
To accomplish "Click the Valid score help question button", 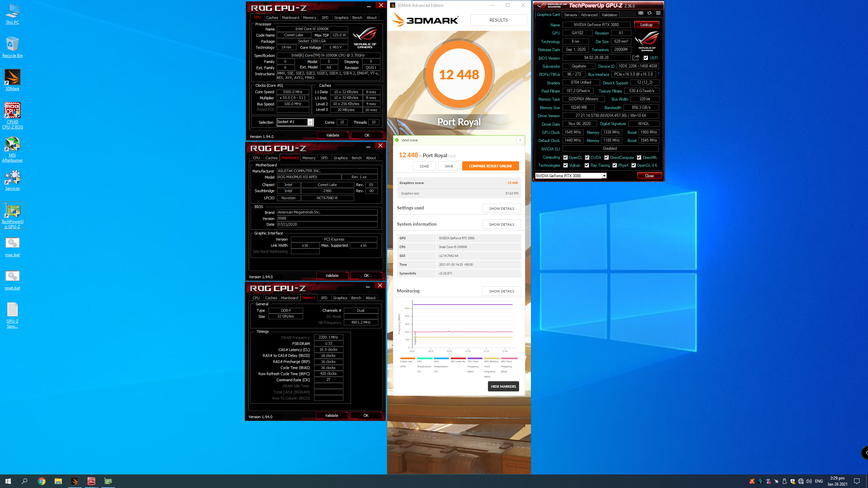I will [x=520, y=140].
